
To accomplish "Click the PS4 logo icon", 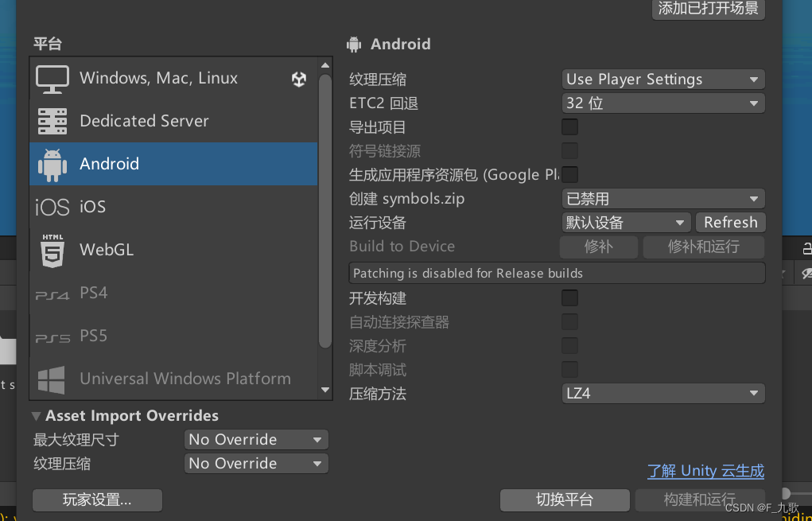I will pos(52,295).
